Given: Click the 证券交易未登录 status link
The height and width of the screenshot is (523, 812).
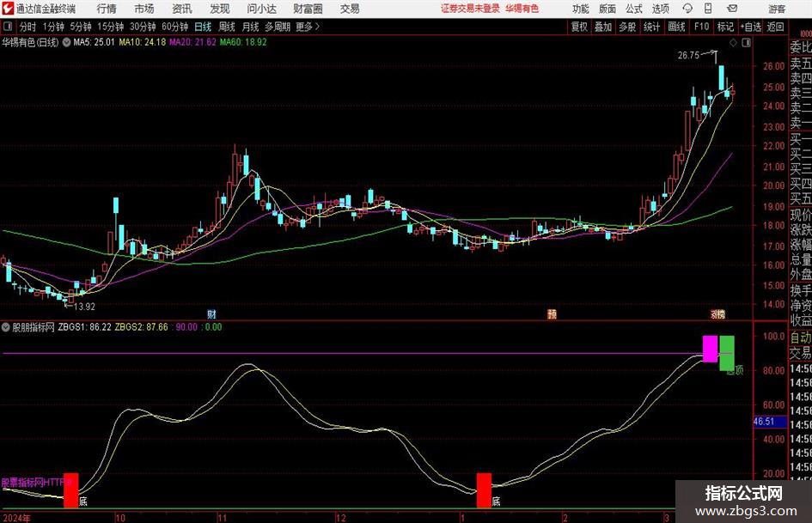Looking at the screenshot, I should (470, 9).
